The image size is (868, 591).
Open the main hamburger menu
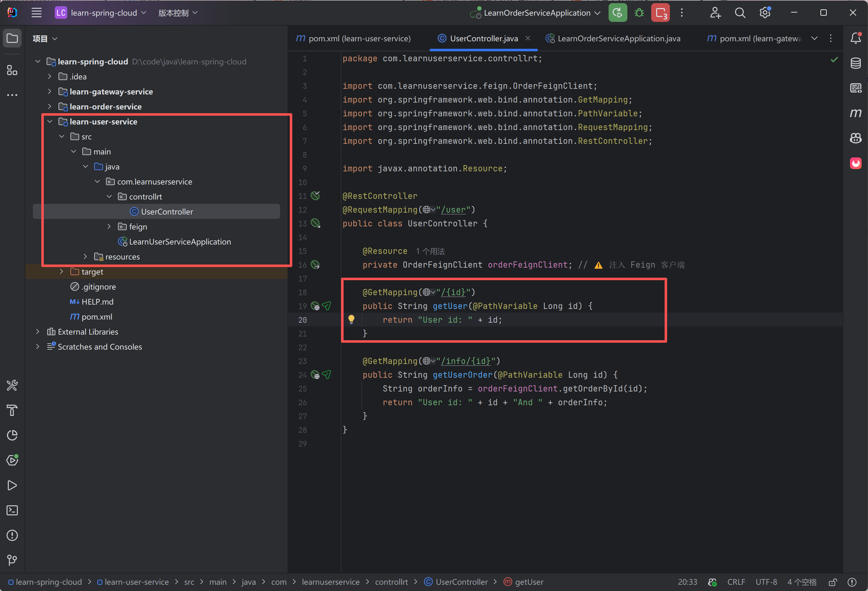(36, 13)
